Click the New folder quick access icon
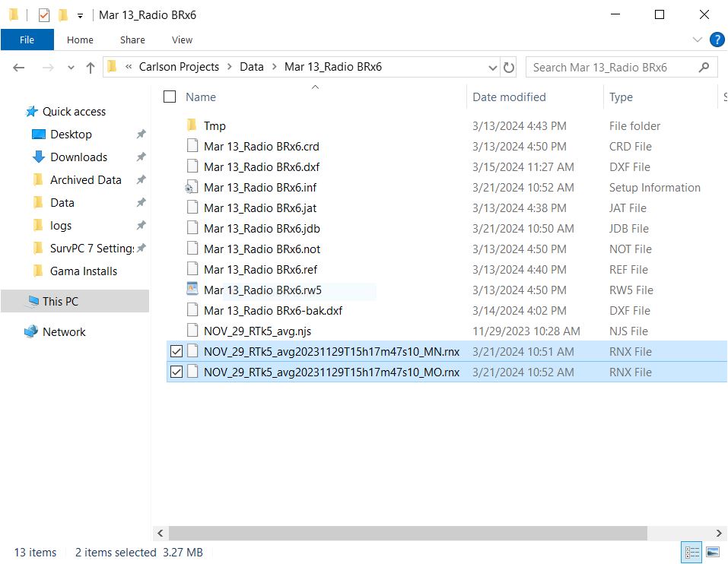Image resolution: width=728 pixels, height=564 pixels. [63, 15]
